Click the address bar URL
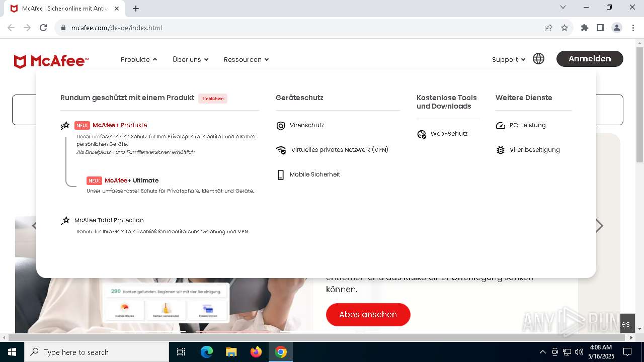The width and height of the screenshot is (644, 362). (x=117, y=28)
